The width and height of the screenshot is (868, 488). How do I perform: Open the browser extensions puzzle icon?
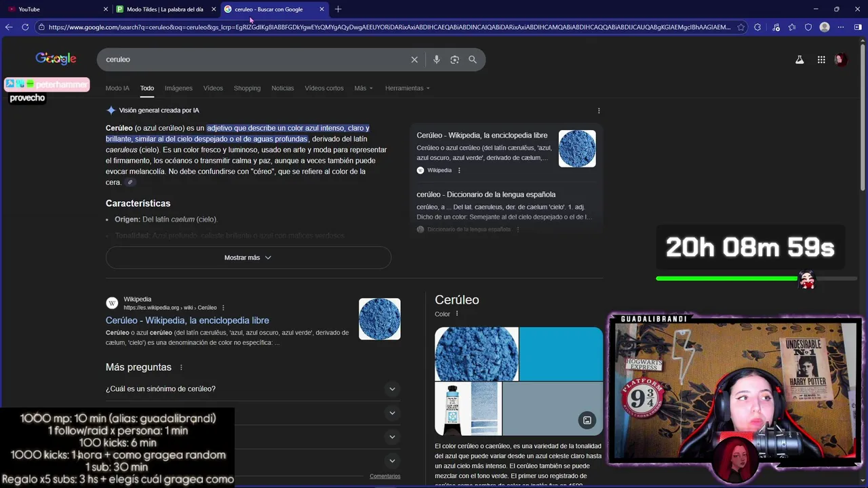click(757, 27)
